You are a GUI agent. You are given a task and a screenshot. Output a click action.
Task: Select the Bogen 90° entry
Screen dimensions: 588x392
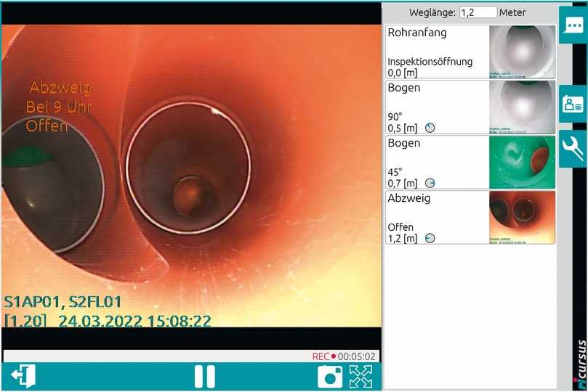click(437, 107)
